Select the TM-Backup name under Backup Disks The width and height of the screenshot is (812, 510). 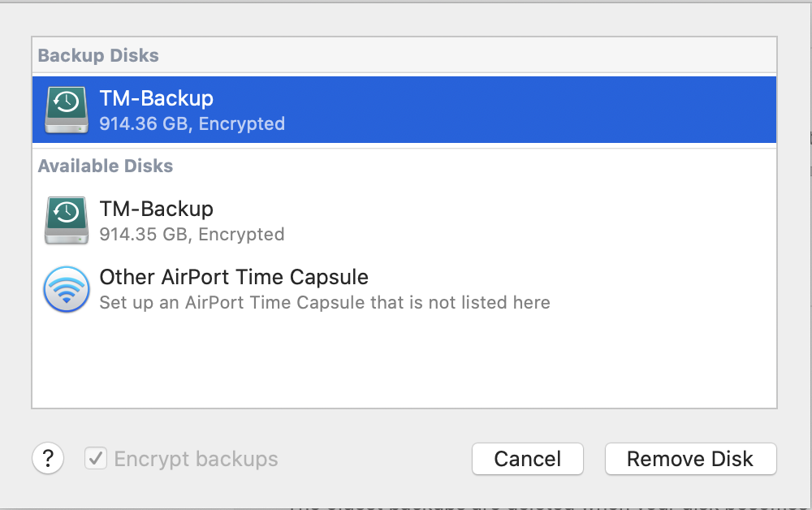(x=156, y=98)
